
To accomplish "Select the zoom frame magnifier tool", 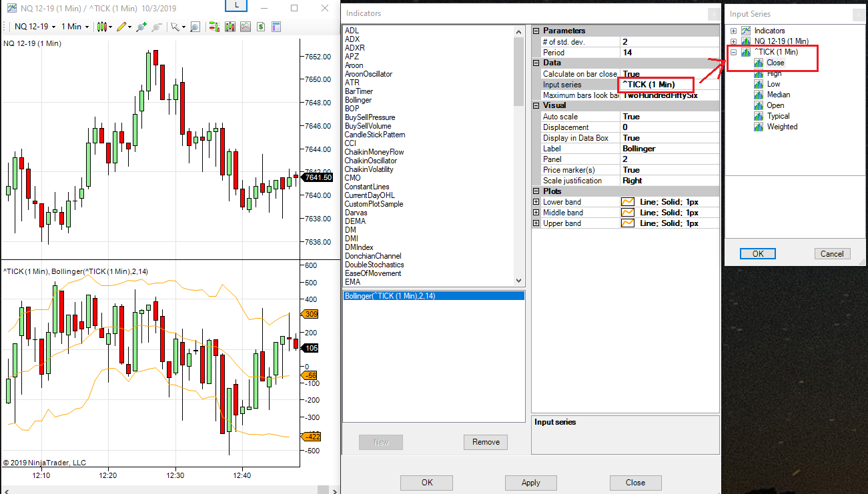I will [x=195, y=27].
